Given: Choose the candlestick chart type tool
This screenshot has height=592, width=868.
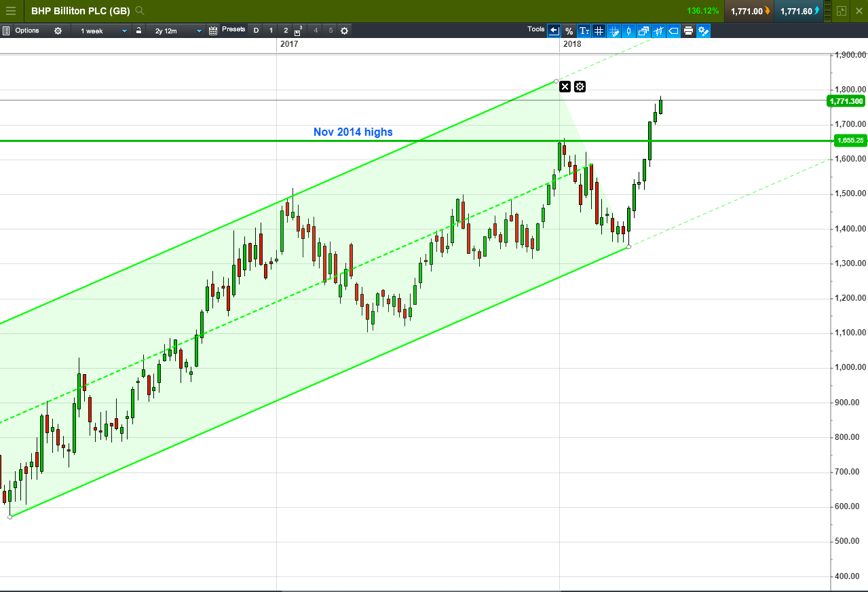Looking at the screenshot, I should (628, 31).
